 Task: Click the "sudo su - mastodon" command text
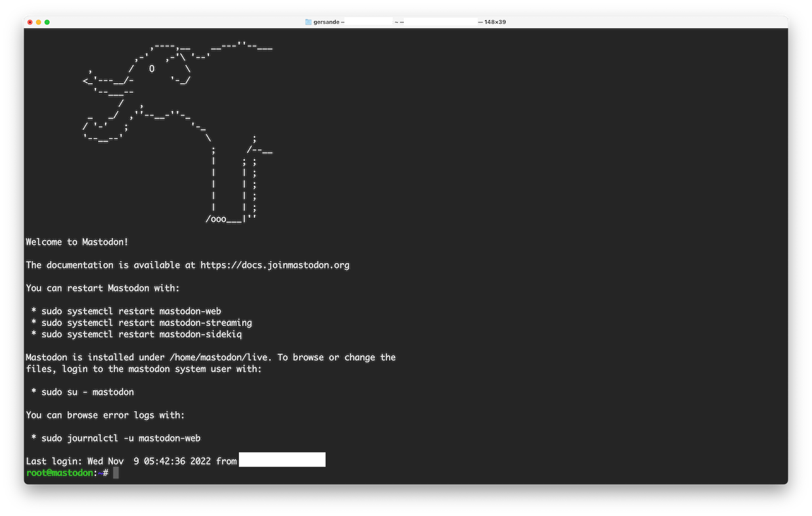[87, 392]
